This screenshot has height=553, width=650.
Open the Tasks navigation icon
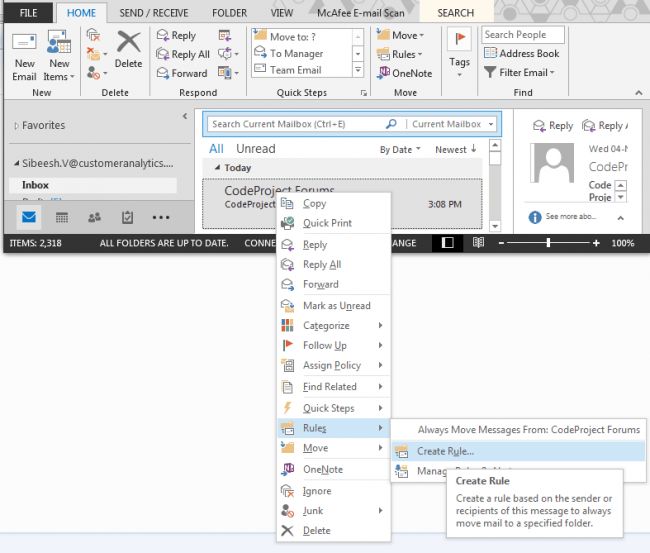click(x=127, y=217)
